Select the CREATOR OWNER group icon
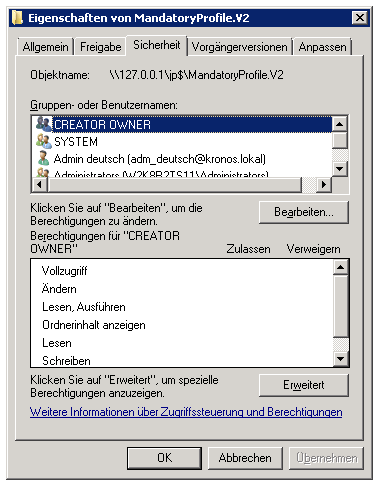The height and width of the screenshot is (488, 384). pyautogui.click(x=44, y=124)
